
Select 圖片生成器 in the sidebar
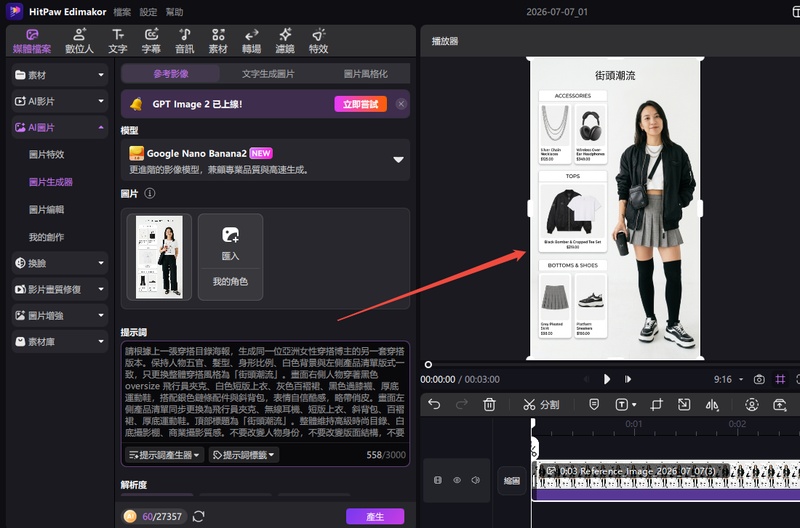[x=51, y=182]
